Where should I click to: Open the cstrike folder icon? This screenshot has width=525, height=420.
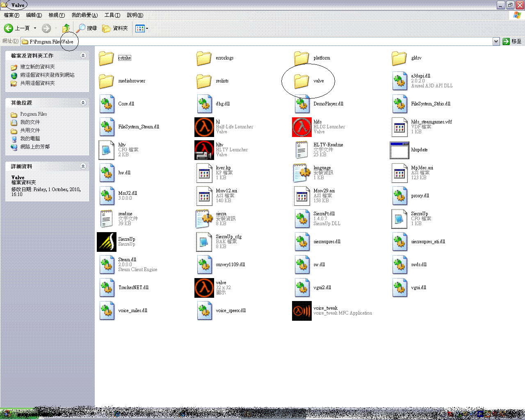pos(106,58)
